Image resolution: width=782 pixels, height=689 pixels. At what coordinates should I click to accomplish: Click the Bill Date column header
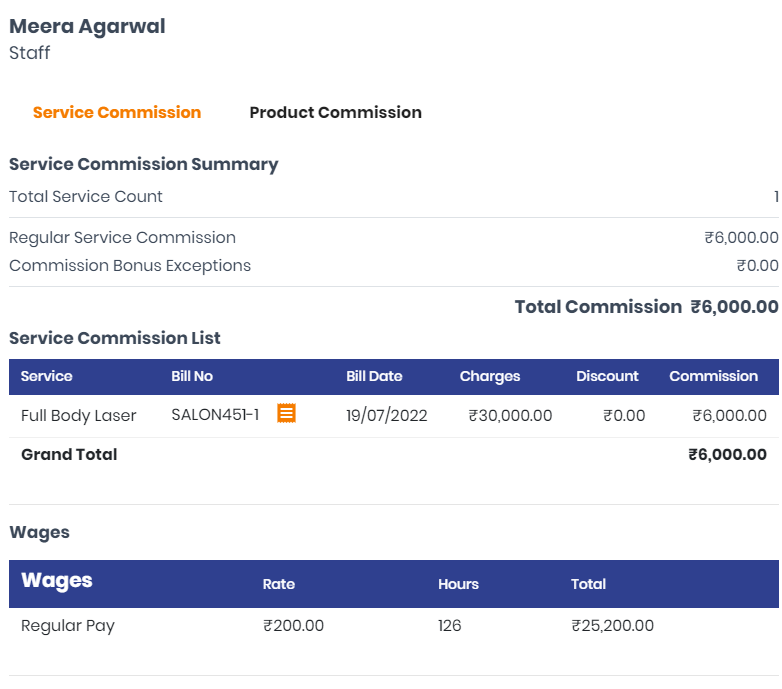pyautogui.click(x=374, y=376)
